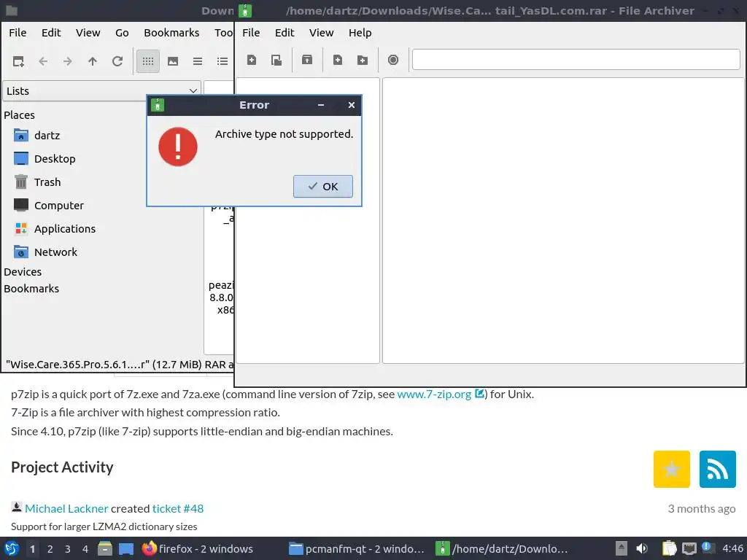Screen dimensions: 747x560
Task: Click the stop operation icon
Action: (393, 60)
